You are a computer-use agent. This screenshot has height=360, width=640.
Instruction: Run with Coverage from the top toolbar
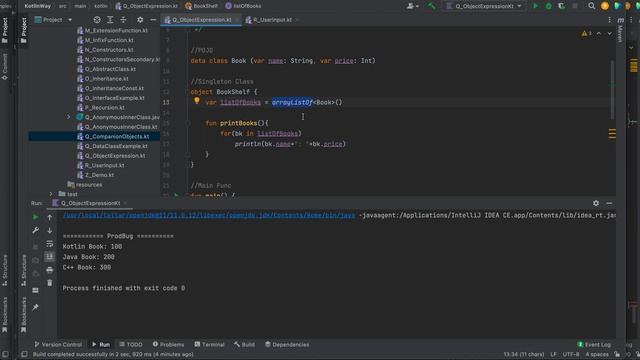click(562, 6)
